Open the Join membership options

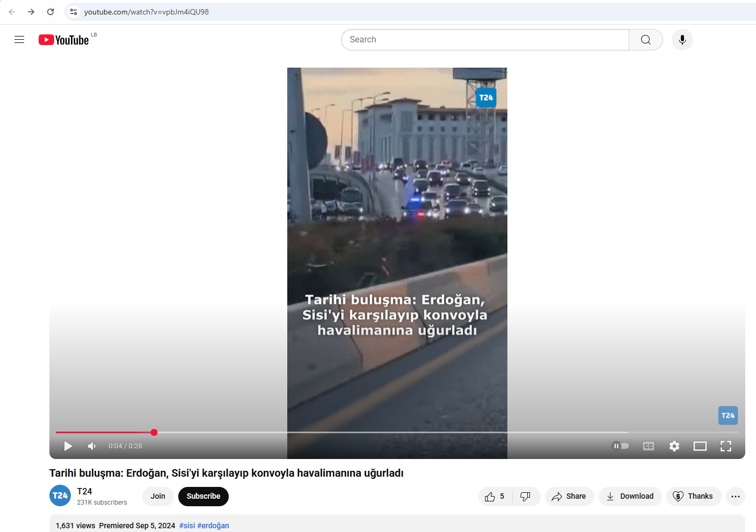coord(158,497)
